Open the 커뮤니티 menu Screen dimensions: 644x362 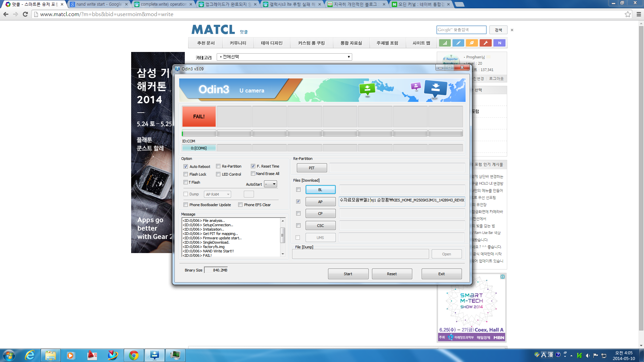click(238, 43)
